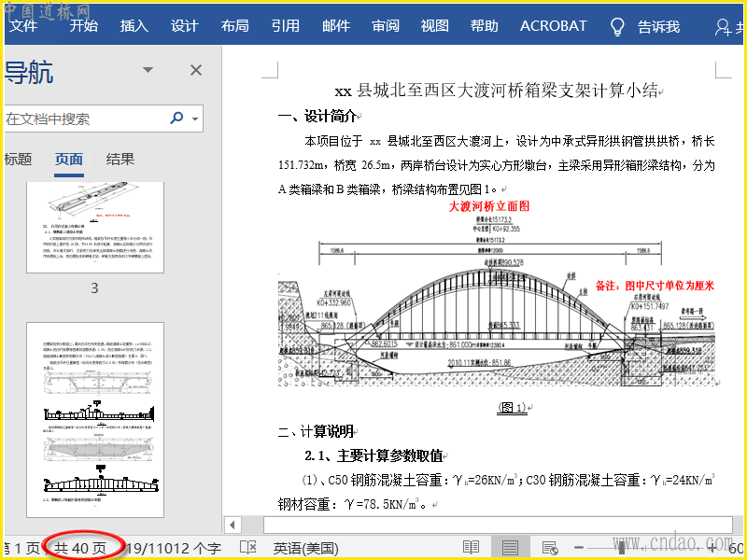Switch to the 结果 navigation tab
This screenshot has width=747, height=560.
coord(120,159)
